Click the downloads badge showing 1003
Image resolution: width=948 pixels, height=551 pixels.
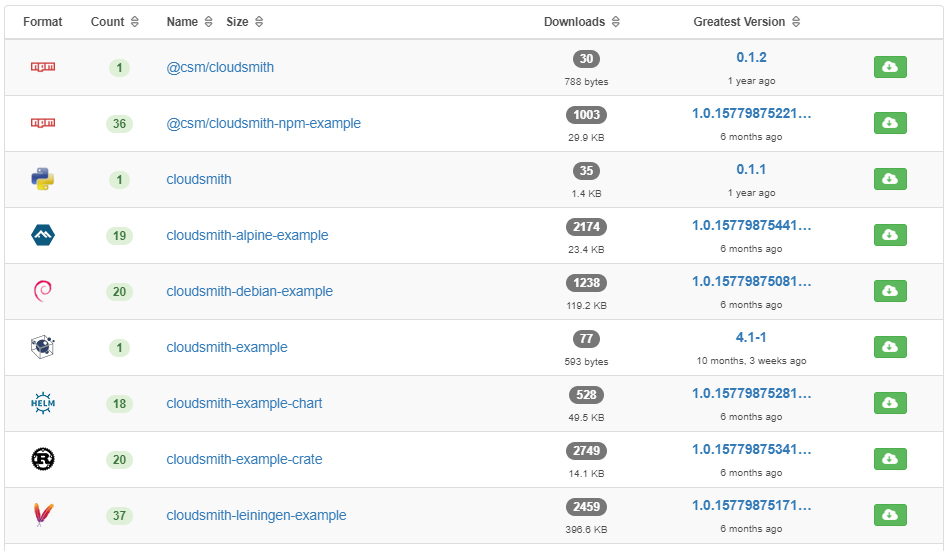pos(586,115)
